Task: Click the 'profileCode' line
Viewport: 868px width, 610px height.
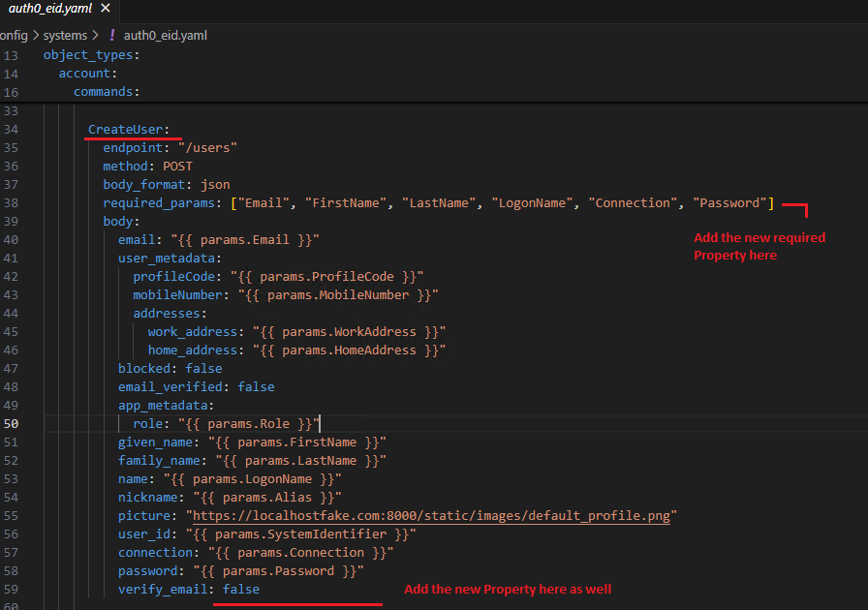Action: [x=278, y=276]
